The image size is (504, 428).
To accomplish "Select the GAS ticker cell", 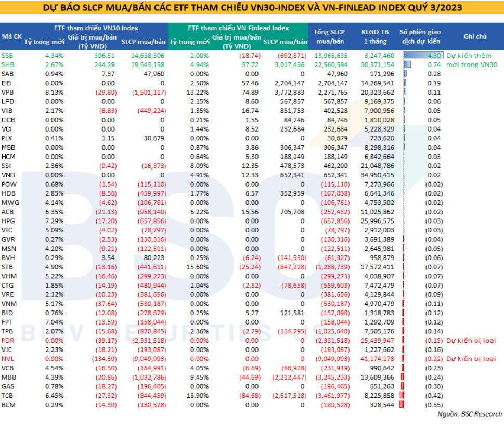I will pos(8,386).
